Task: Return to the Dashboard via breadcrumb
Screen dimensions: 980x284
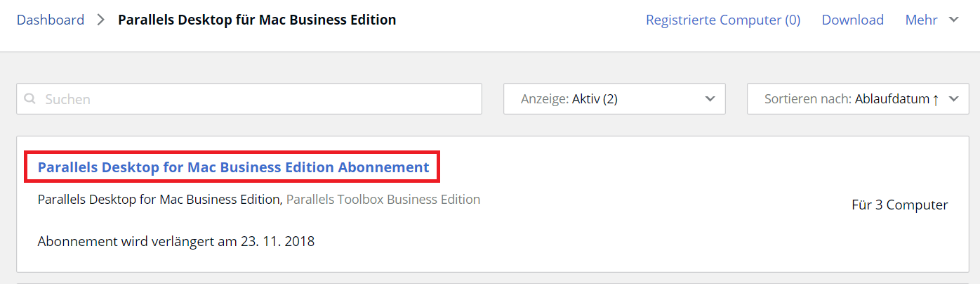Action: pyautogui.click(x=50, y=20)
